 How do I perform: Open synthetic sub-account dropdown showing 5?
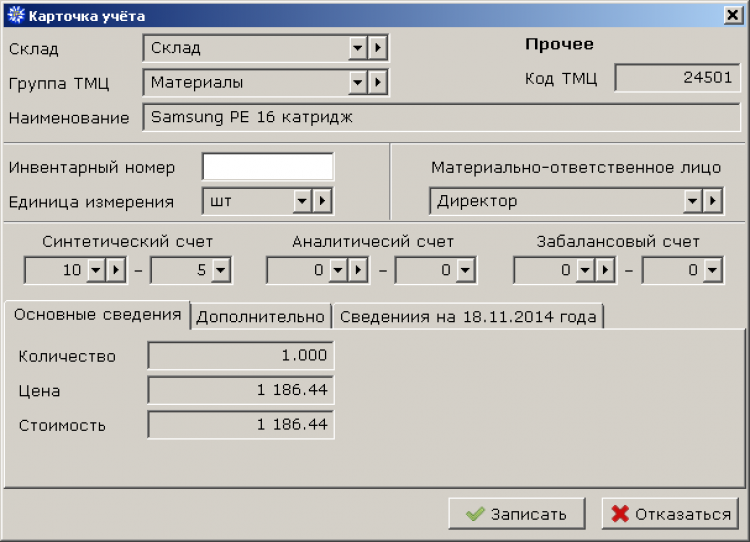[x=221, y=270]
